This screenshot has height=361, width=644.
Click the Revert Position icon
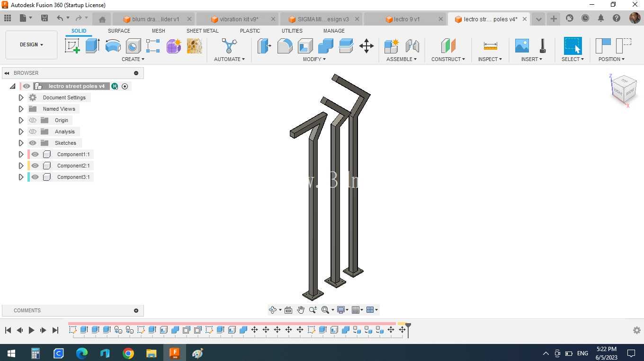point(624,46)
